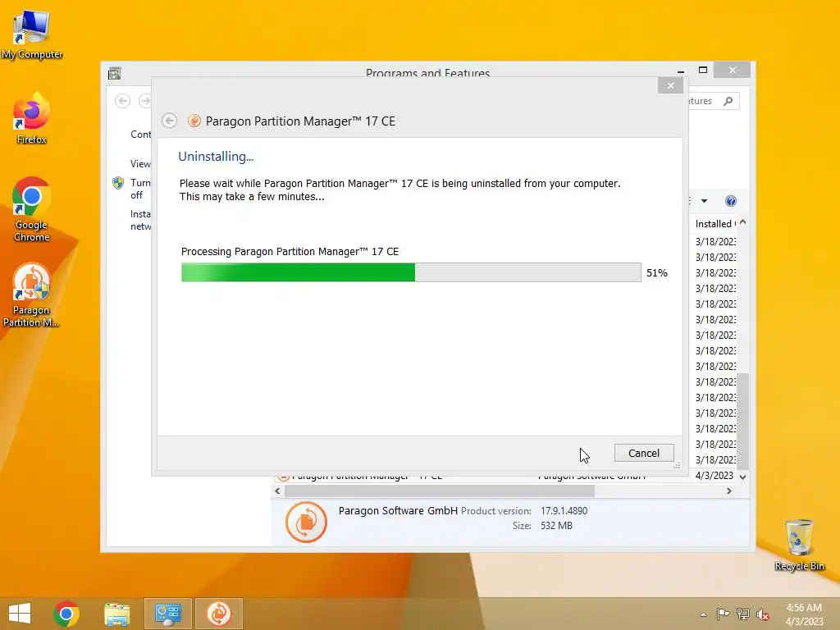The width and height of the screenshot is (840, 630).
Task: Click the Paragon logo icon beside the wizard title
Action: pos(194,121)
